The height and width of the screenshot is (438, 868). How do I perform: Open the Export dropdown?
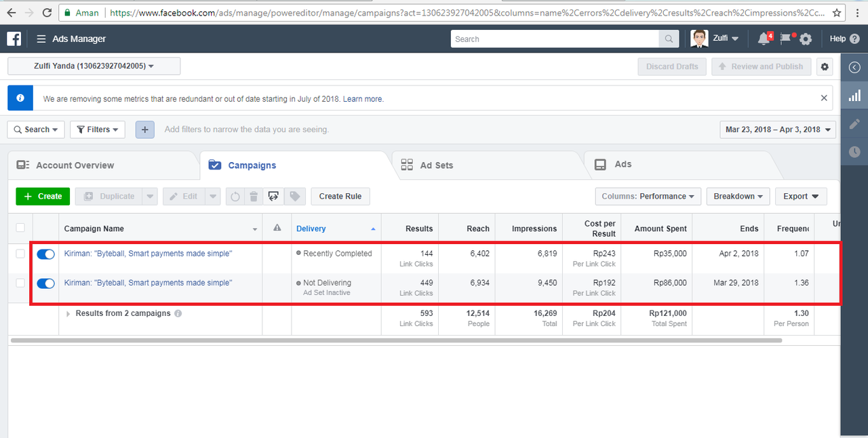801,197
